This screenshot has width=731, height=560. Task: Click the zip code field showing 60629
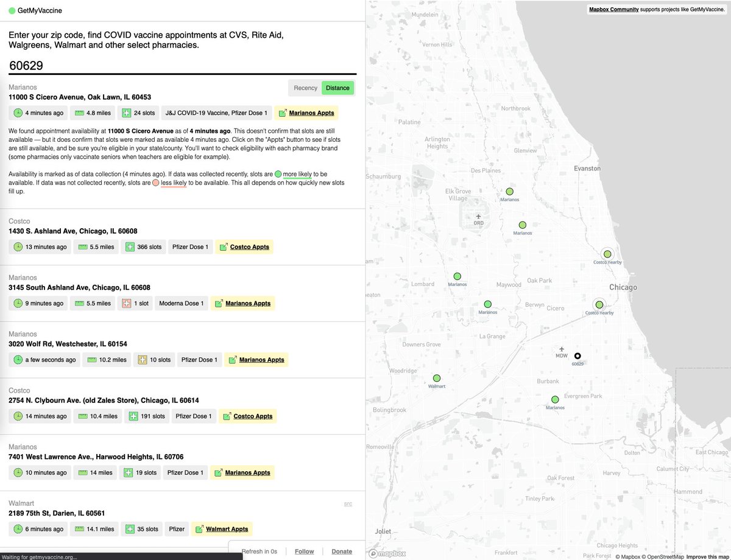point(183,65)
